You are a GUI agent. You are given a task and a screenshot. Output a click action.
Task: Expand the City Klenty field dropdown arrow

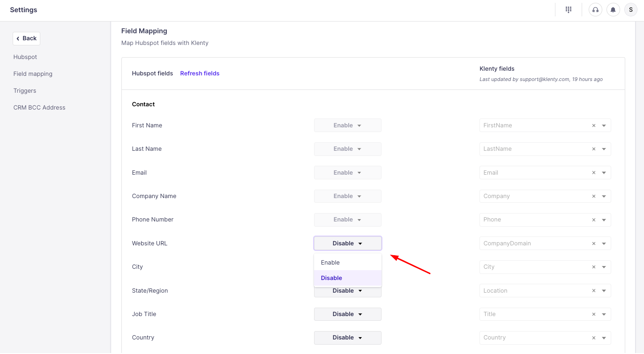(x=604, y=267)
